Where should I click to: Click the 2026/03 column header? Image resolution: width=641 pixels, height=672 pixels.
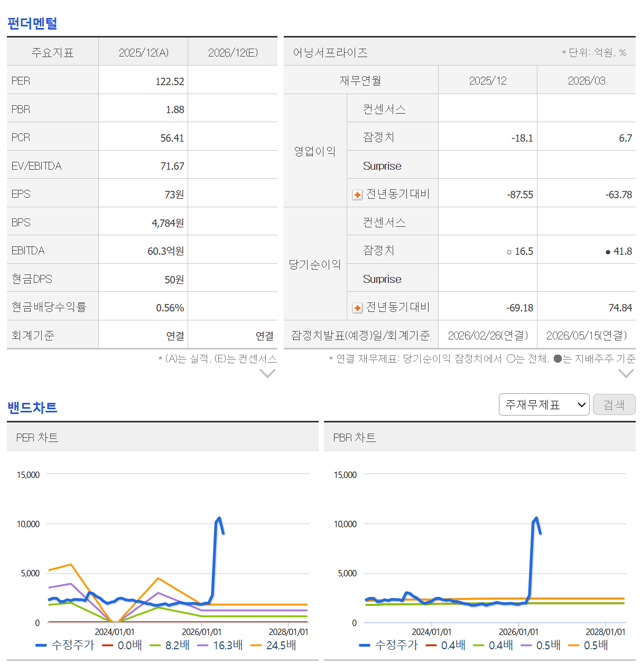tap(587, 80)
